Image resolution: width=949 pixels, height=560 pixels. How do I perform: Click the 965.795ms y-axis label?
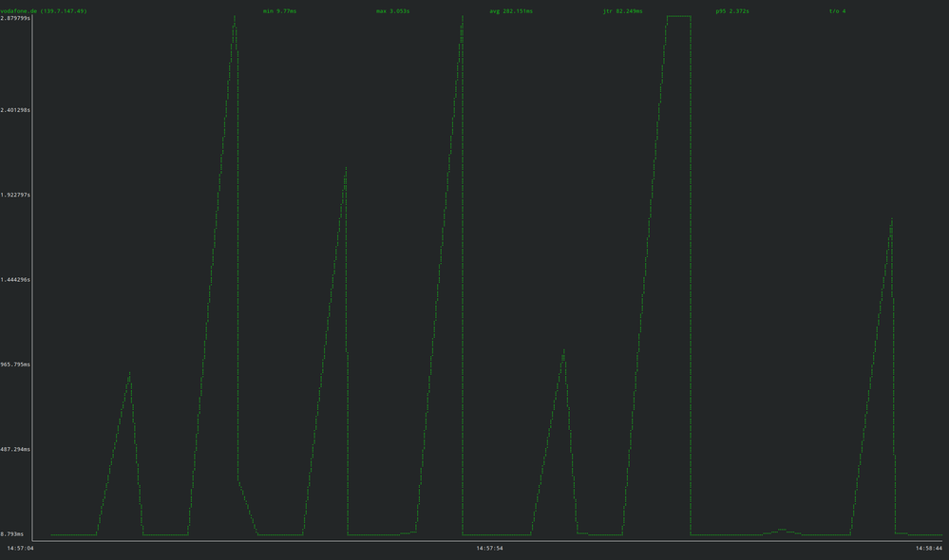pyautogui.click(x=15, y=364)
